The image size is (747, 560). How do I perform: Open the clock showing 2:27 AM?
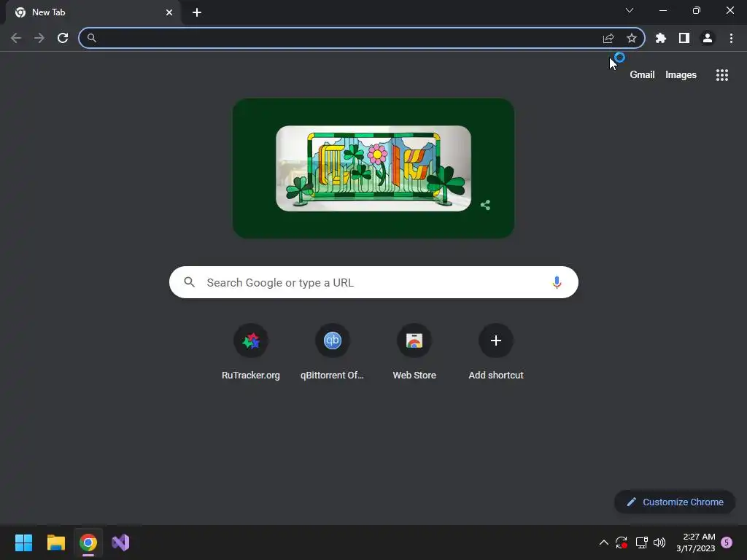pos(695,542)
